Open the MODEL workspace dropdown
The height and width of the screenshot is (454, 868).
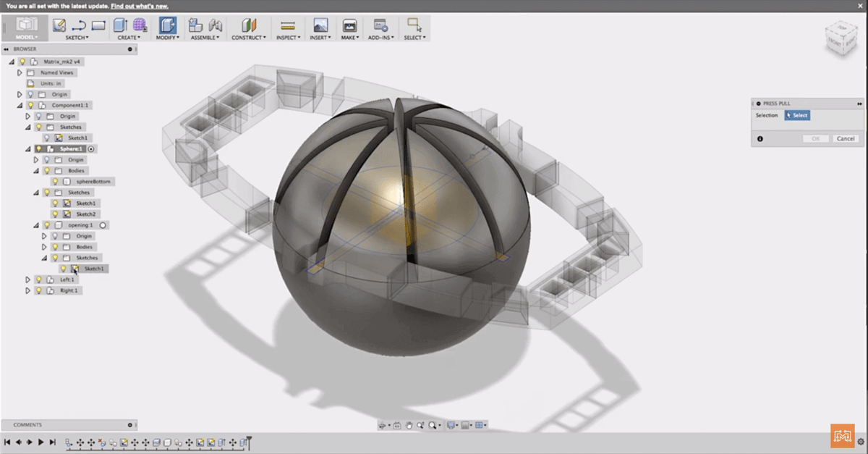[27, 28]
